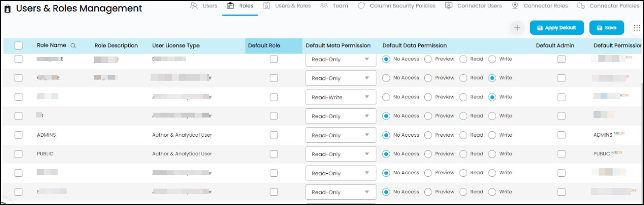644x205 pixels.
Task: Click the Connector Policies icon
Action: point(580,6)
